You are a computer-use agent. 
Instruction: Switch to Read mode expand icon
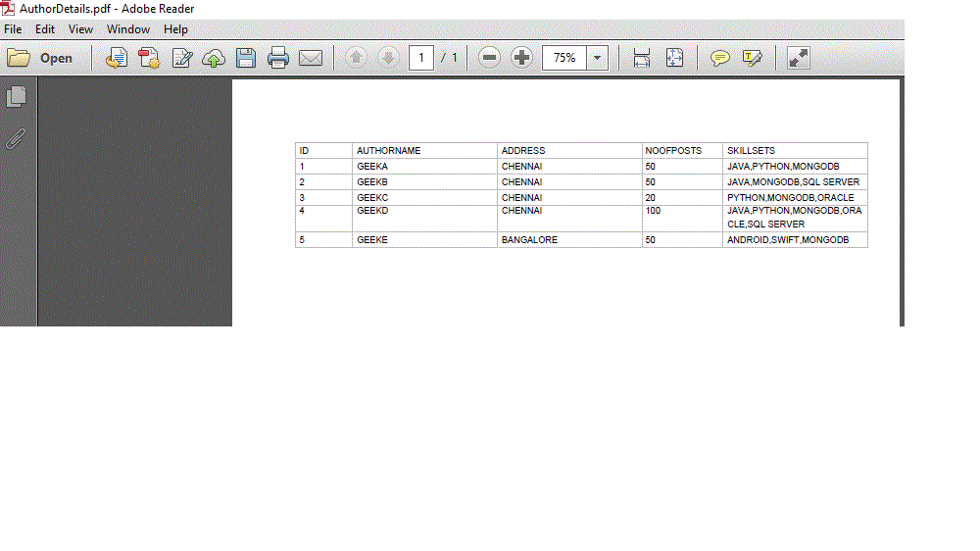coord(798,58)
